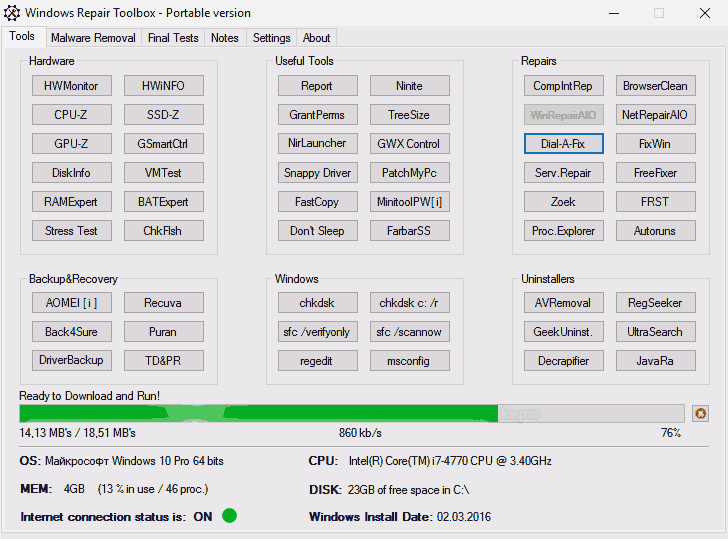Screen dimensions: 728x539
Task: Run the NetRepairAIO tool
Action: coord(655,115)
